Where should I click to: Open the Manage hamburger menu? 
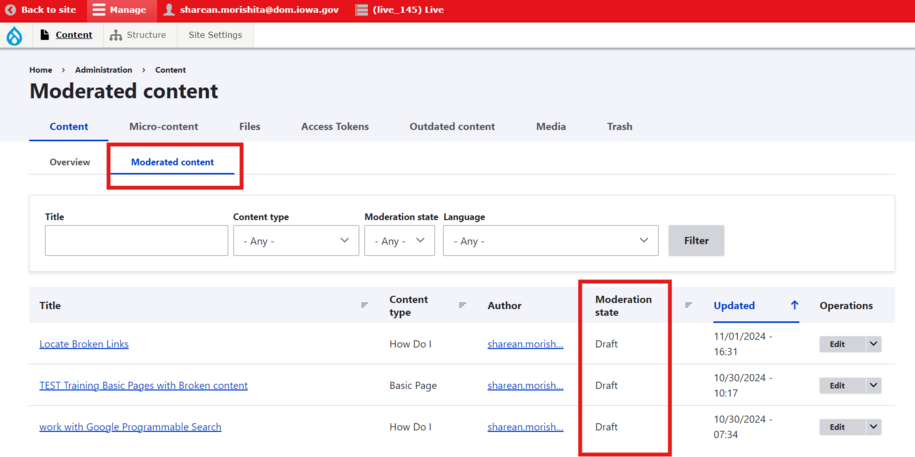pos(99,10)
